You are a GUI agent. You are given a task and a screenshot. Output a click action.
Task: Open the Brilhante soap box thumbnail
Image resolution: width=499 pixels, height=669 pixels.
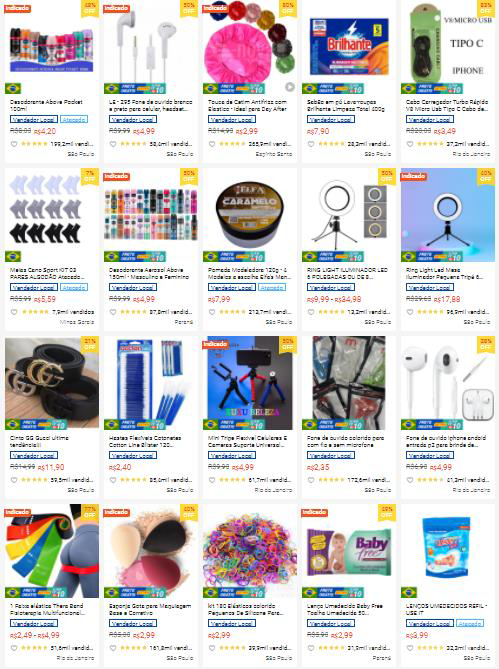pyautogui.click(x=349, y=47)
